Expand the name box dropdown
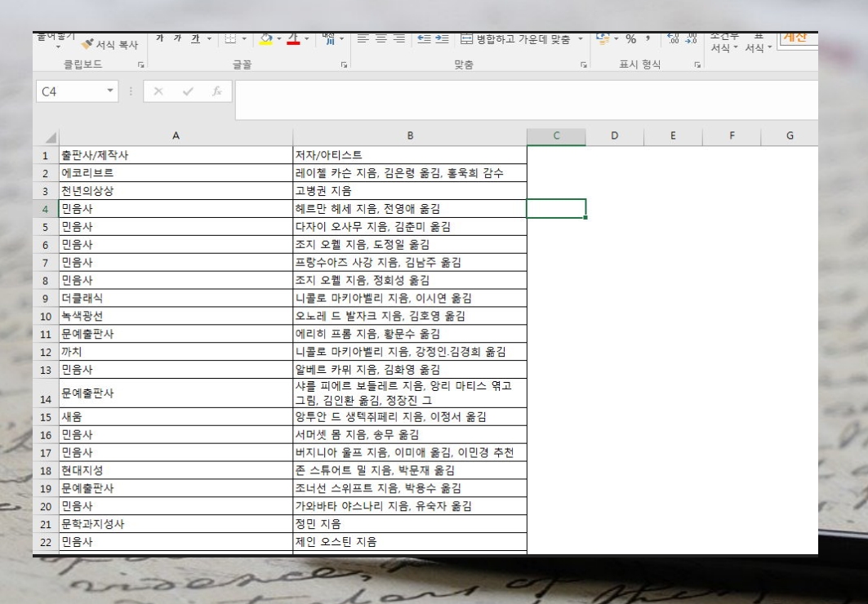The height and width of the screenshot is (604, 868). pos(110,91)
